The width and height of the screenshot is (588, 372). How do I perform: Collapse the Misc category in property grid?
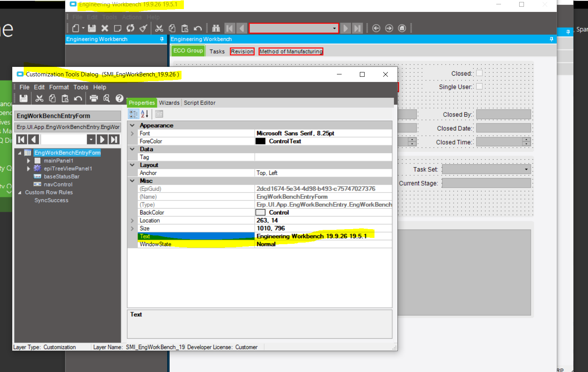tap(132, 181)
